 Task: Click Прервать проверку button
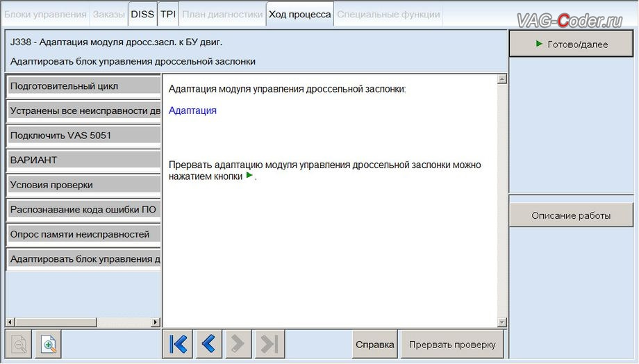(x=452, y=345)
